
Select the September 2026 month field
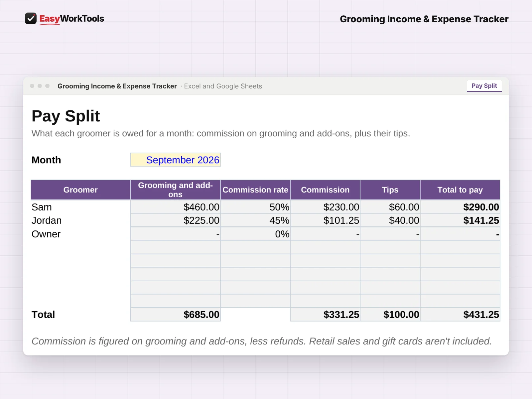pos(176,160)
